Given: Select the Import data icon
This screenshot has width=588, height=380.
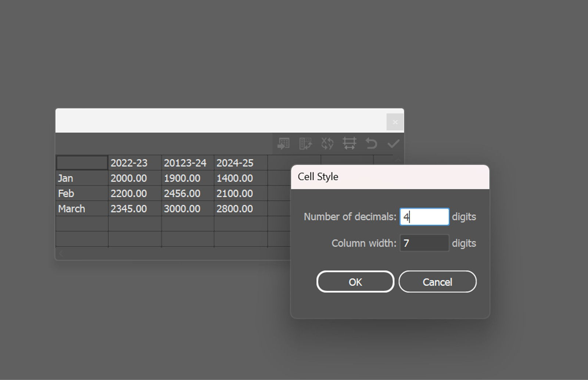Looking at the screenshot, I should pyautogui.click(x=283, y=143).
